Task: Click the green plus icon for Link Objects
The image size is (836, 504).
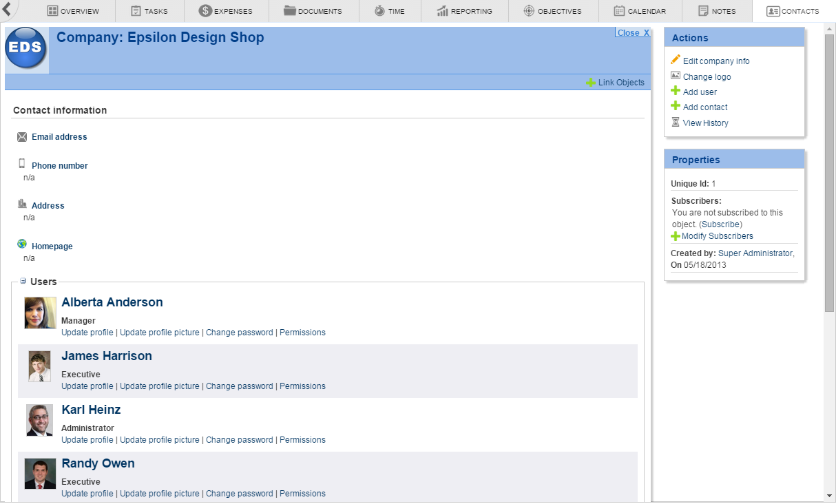Action: (591, 83)
